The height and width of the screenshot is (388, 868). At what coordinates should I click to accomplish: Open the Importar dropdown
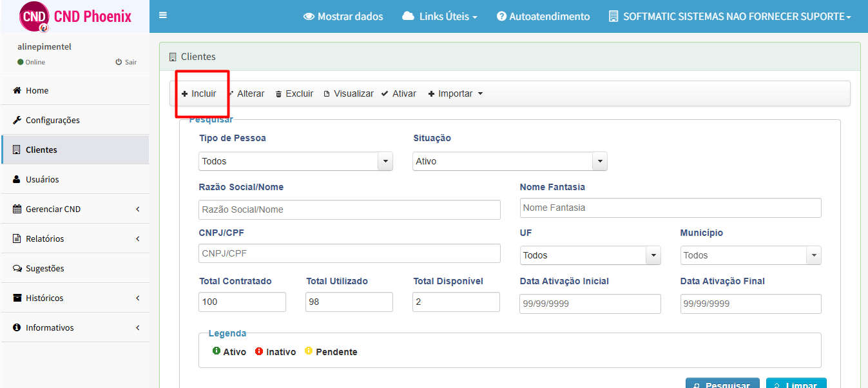[x=455, y=93]
